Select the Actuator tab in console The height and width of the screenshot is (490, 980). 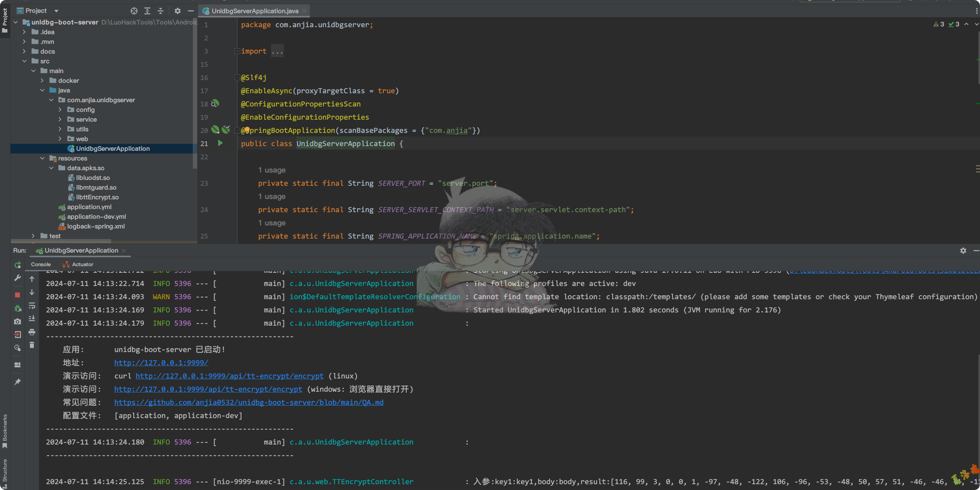(82, 264)
